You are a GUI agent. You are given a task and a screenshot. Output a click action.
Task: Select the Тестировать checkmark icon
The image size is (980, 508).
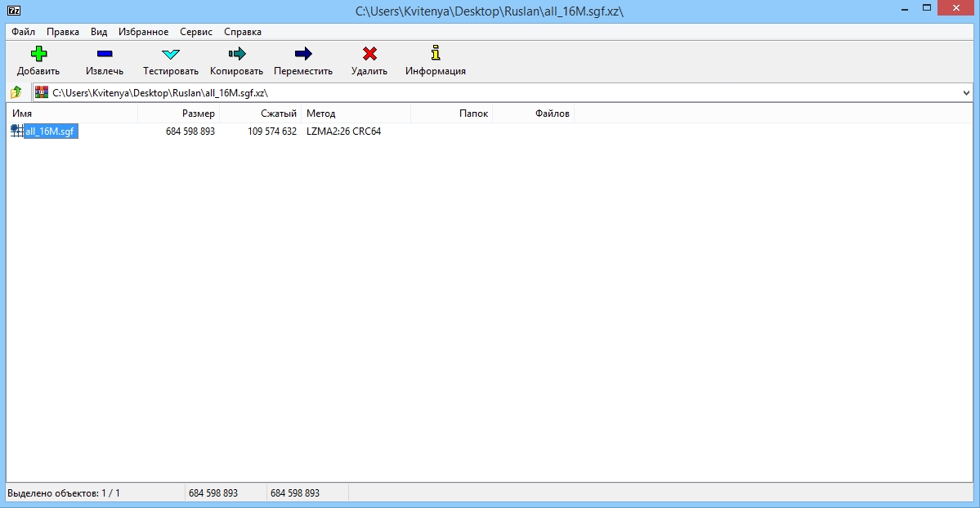tap(169, 54)
